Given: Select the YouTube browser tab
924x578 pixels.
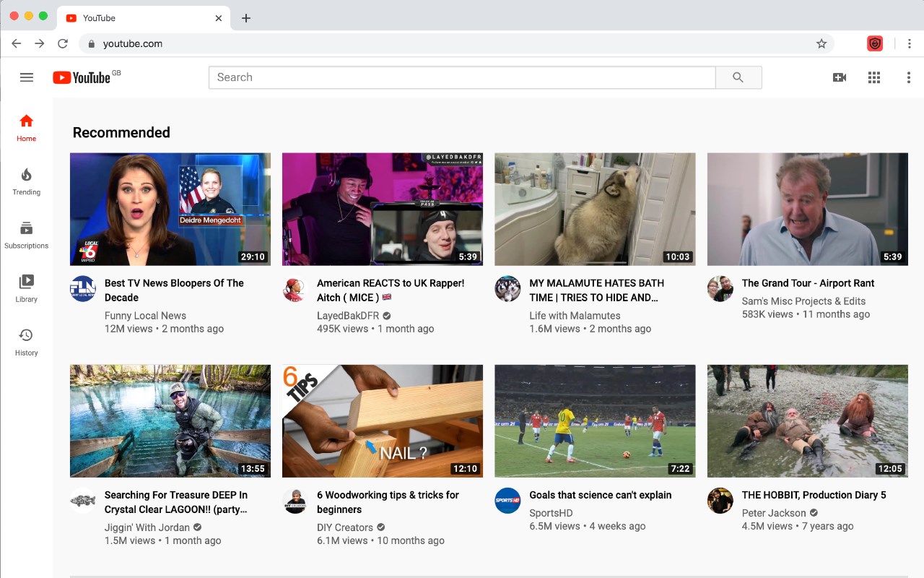Looking at the screenshot, I should point(144,18).
